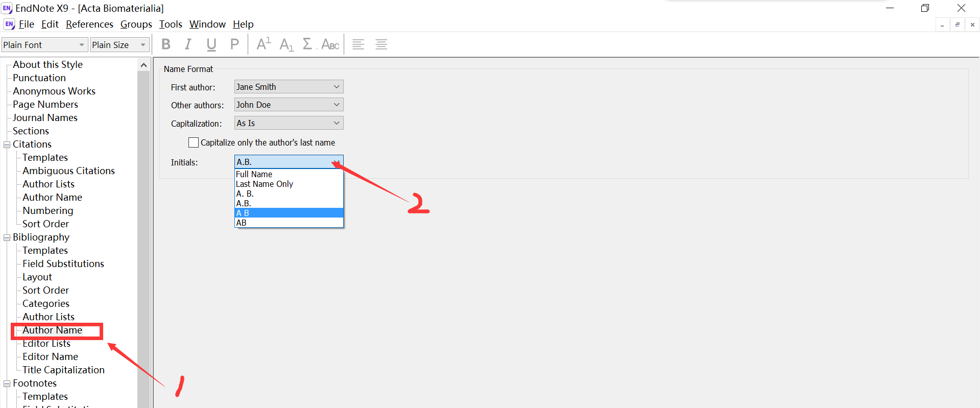Click the tree panel scroll-up arrow

click(x=144, y=65)
